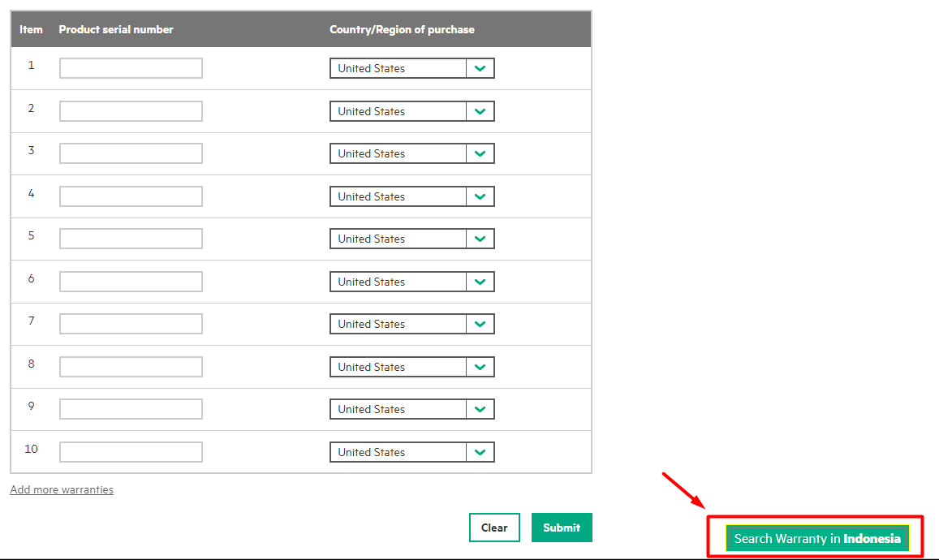Click the Product serial number column header

tap(115, 28)
